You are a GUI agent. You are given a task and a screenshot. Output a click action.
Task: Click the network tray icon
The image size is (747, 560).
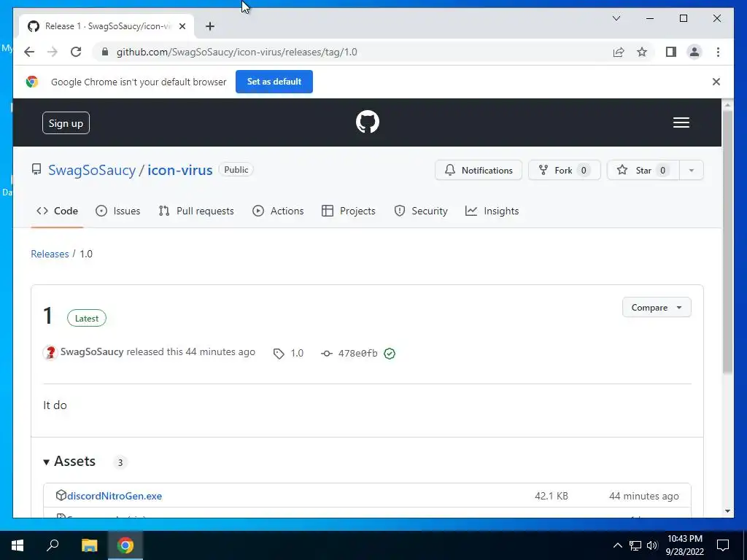tap(635, 545)
